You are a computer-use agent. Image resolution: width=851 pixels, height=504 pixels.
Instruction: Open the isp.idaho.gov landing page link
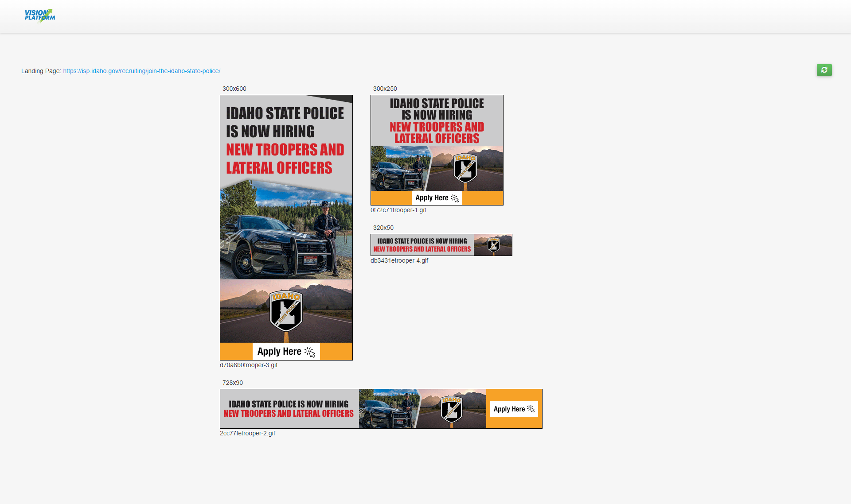pos(141,71)
